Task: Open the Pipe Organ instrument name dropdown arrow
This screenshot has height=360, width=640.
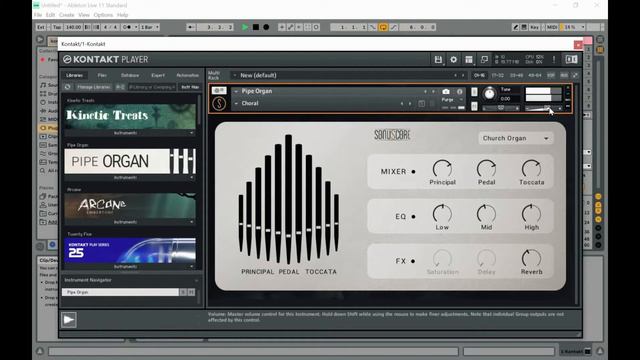Action: (x=236, y=91)
